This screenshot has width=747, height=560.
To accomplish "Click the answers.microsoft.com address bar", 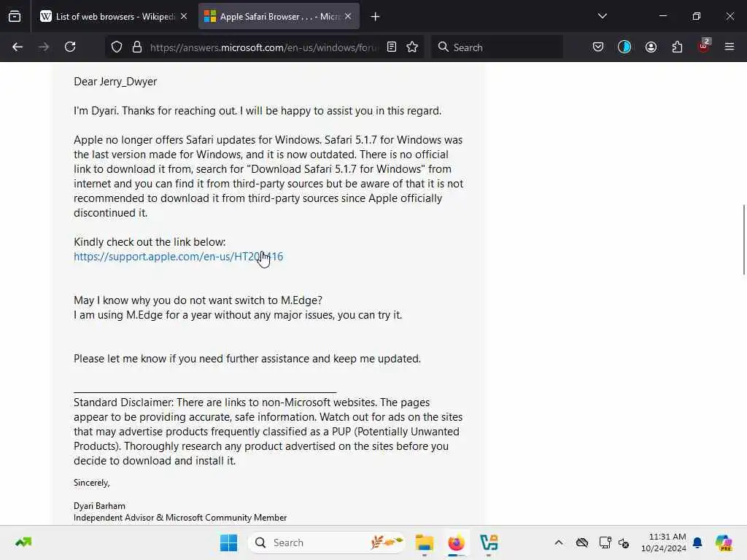I will (264, 47).
